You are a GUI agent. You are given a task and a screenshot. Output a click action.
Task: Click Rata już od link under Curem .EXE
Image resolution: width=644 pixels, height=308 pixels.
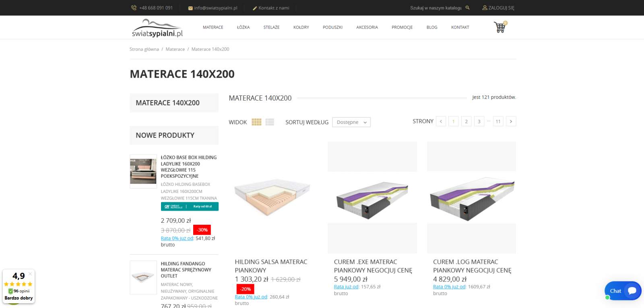coord(346,287)
